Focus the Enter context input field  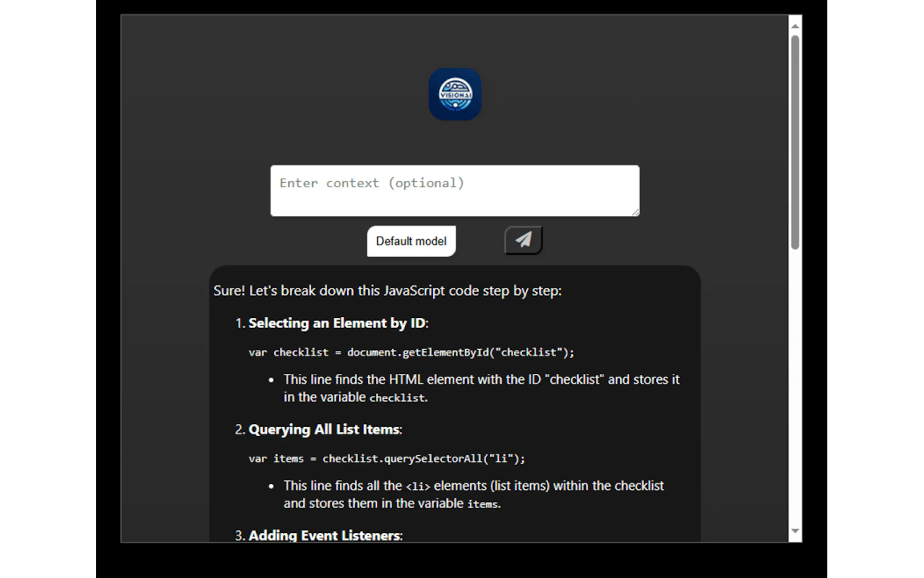click(x=455, y=190)
